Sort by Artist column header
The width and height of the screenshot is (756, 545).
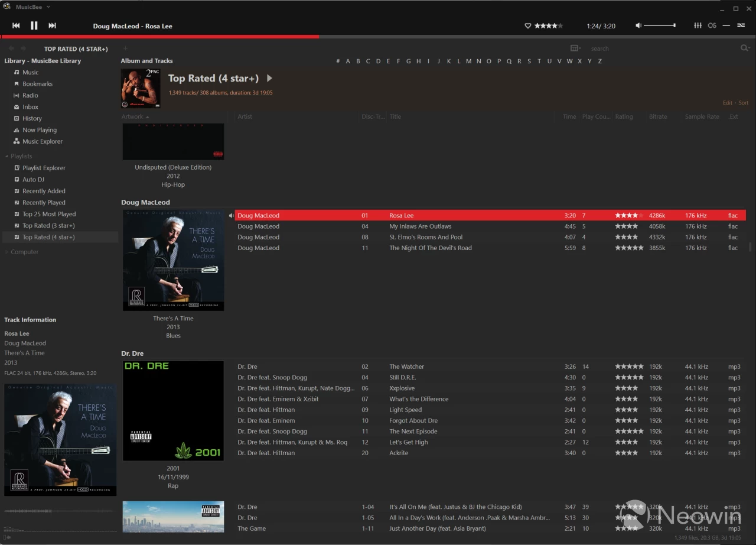click(x=245, y=116)
